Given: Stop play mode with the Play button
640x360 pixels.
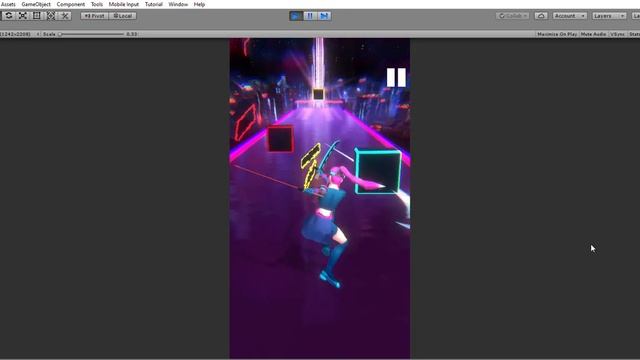Looking at the screenshot, I should point(296,16).
